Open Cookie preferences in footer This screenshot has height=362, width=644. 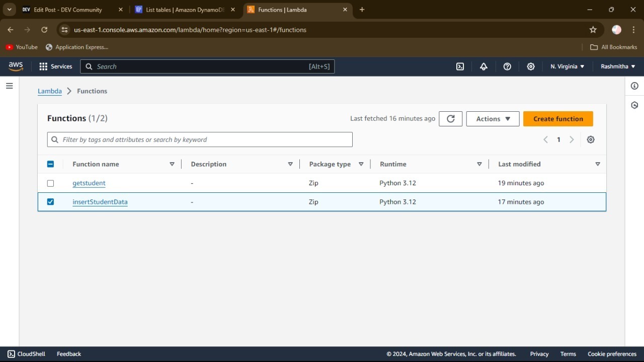[612, 354]
